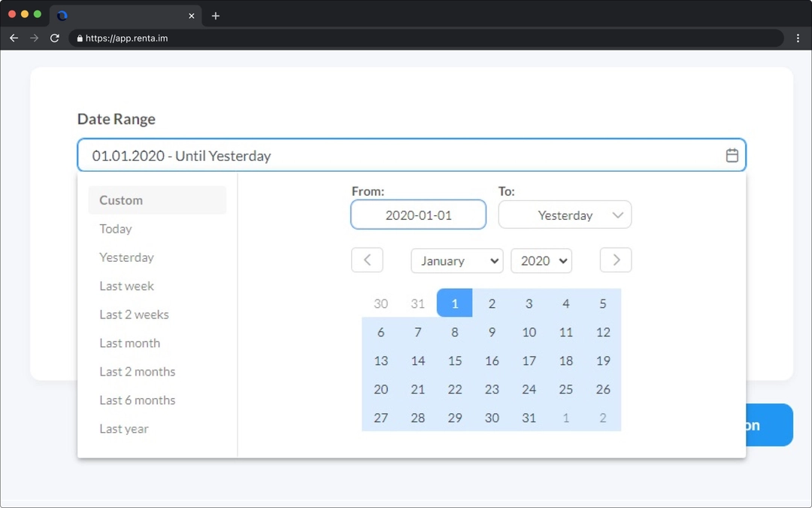Pick day 19 in the calendar

pos(603,360)
